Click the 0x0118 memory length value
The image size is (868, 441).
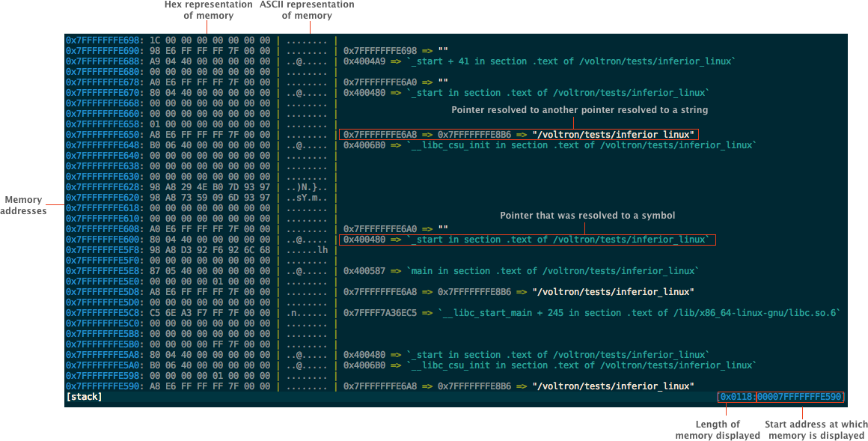pos(736,397)
